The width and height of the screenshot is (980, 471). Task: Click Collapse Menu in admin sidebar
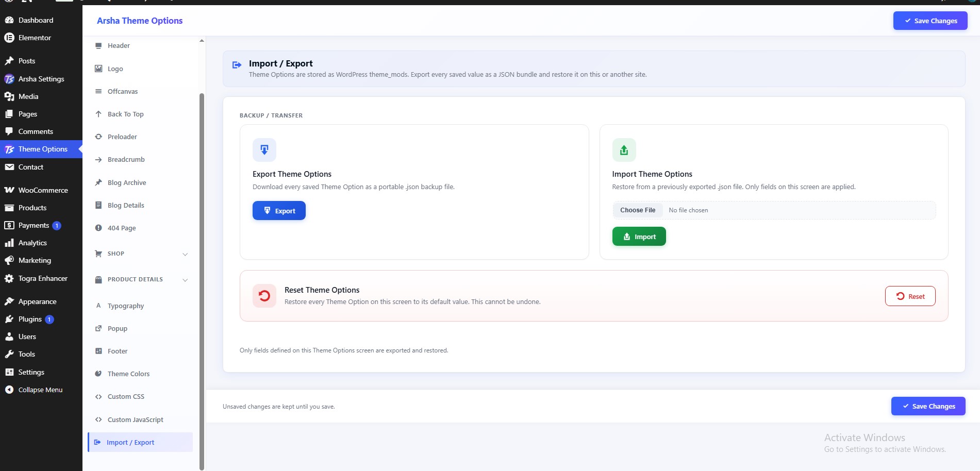point(41,390)
